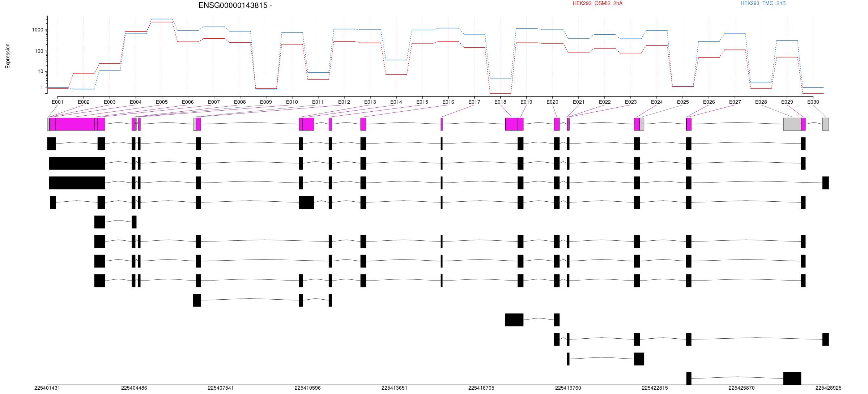Click the Expression y-axis label

(8, 56)
